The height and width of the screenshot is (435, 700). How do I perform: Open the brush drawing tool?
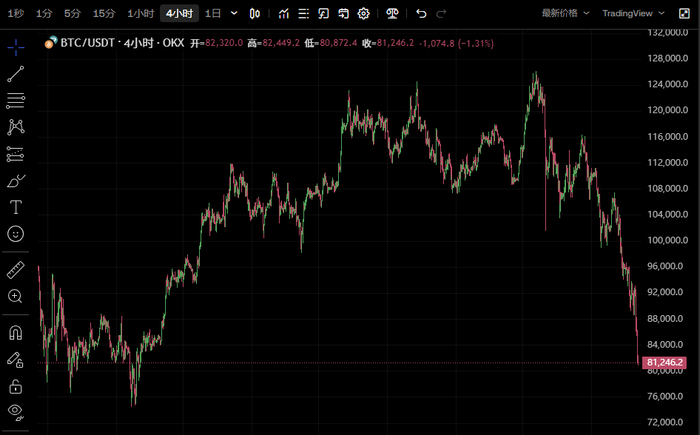coord(16,181)
